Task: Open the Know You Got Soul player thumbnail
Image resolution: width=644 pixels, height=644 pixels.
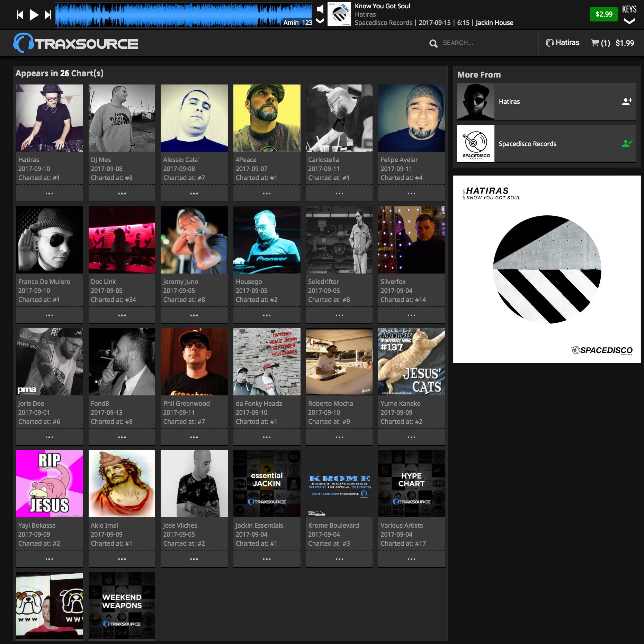Action: click(339, 14)
